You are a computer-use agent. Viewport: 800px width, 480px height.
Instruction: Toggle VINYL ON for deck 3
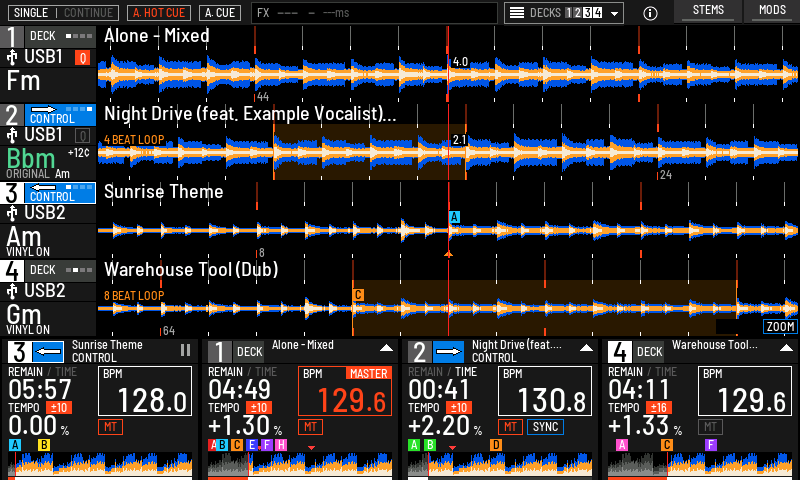tap(28, 252)
